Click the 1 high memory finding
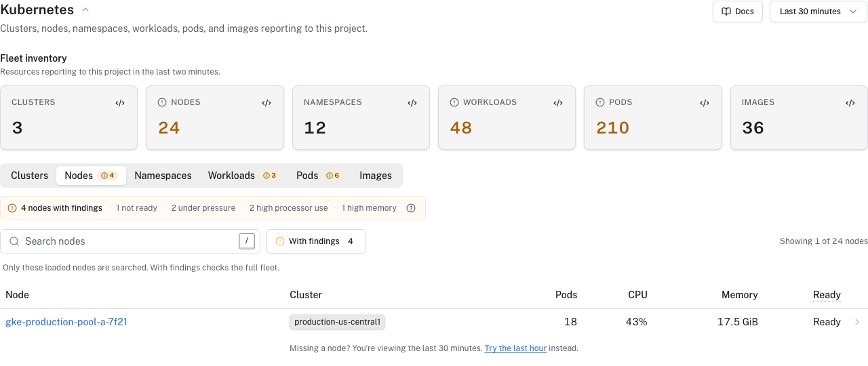868x366 pixels. tap(369, 208)
